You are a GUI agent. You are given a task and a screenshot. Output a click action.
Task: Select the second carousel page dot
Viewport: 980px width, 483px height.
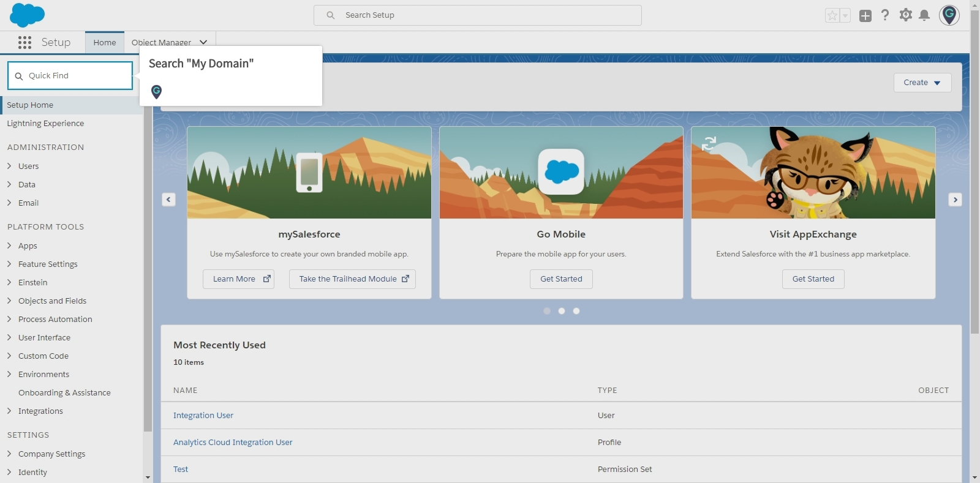click(562, 311)
